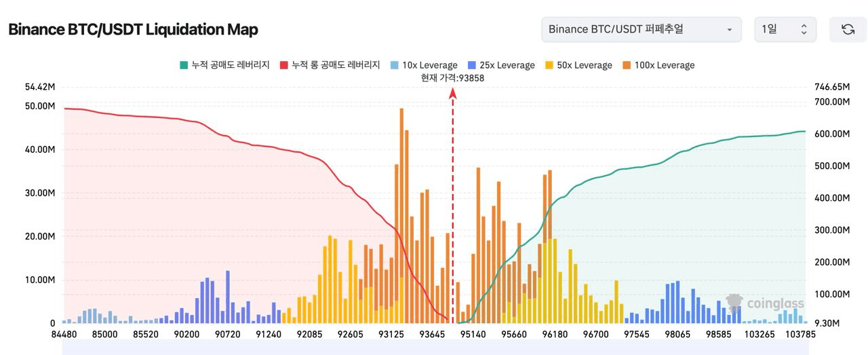Click the 84480 x-axis label
The width and height of the screenshot is (868, 355).
pos(64,334)
